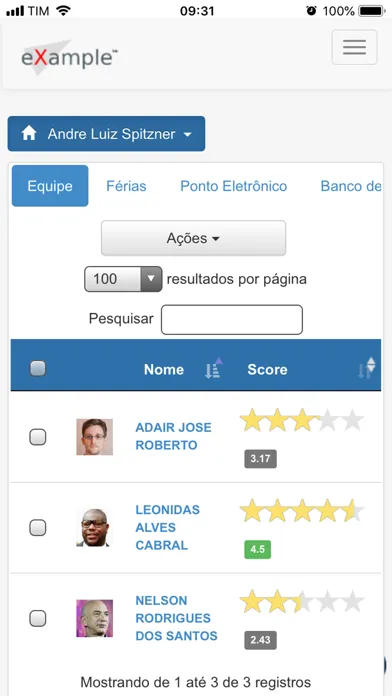Click the green 4.5 score badge
Screen dimensions: 392x696
[257, 549]
